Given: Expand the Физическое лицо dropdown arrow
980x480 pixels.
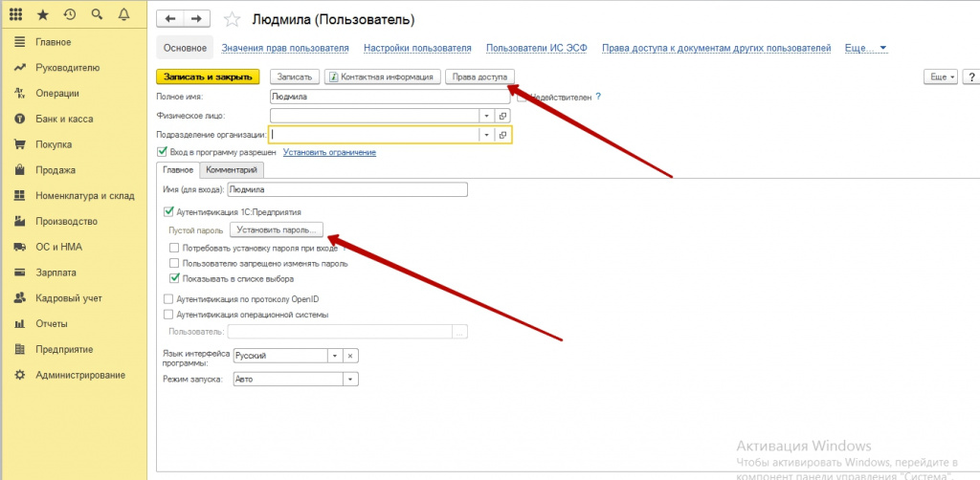Looking at the screenshot, I should (x=487, y=116).
